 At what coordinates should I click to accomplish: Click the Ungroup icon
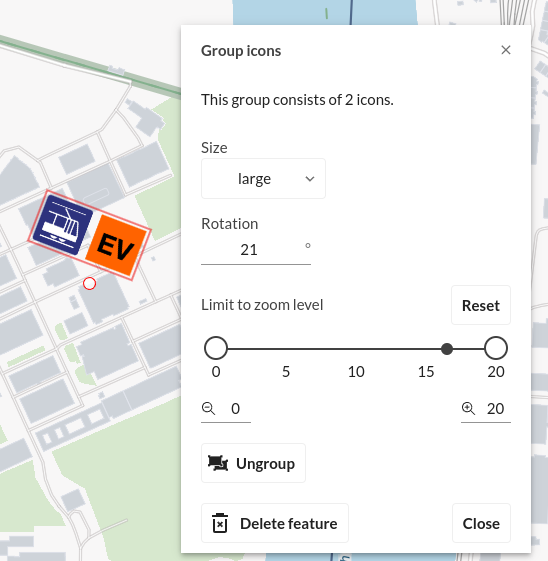(x=218, y=463)
